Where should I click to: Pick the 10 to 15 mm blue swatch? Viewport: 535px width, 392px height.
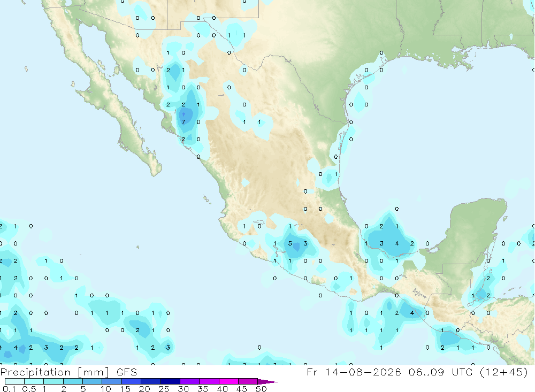click(112, 381)
